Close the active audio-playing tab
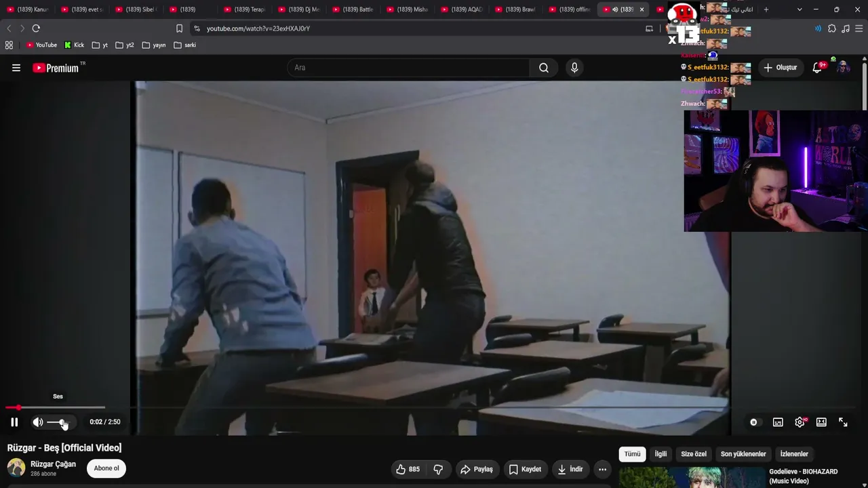868x488 pixels. (642, 9)
